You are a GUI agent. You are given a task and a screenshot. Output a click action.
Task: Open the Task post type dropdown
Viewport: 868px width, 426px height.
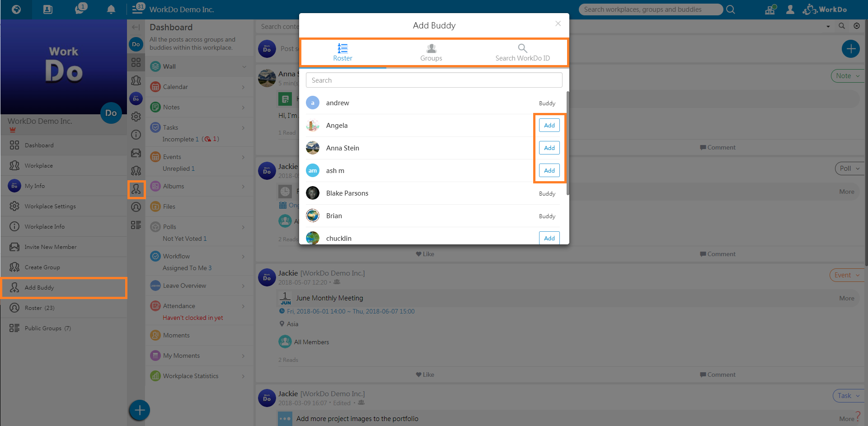849,396
